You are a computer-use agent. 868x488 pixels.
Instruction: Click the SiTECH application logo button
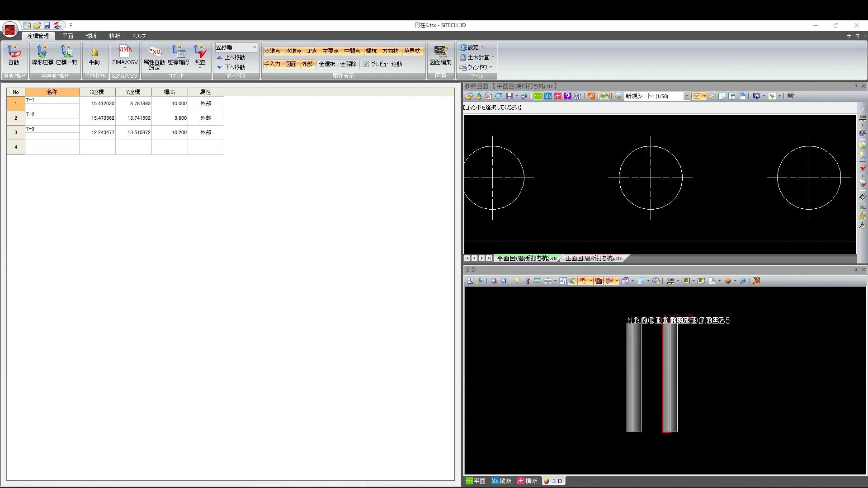click(10, 30)
